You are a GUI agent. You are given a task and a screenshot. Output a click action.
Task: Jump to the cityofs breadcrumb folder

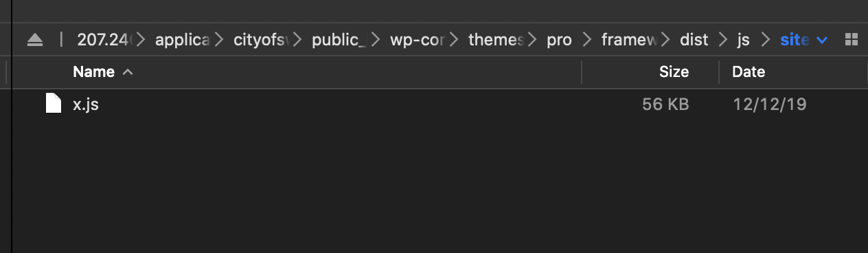(260, 40)
